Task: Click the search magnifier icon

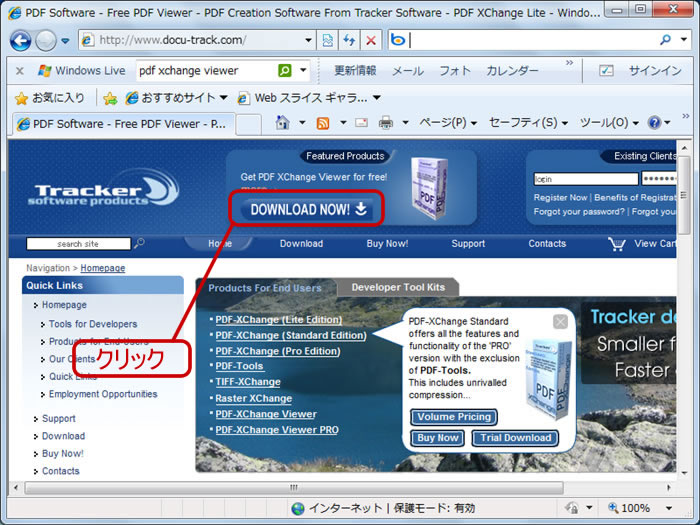Action: click(x=665, y=40)
